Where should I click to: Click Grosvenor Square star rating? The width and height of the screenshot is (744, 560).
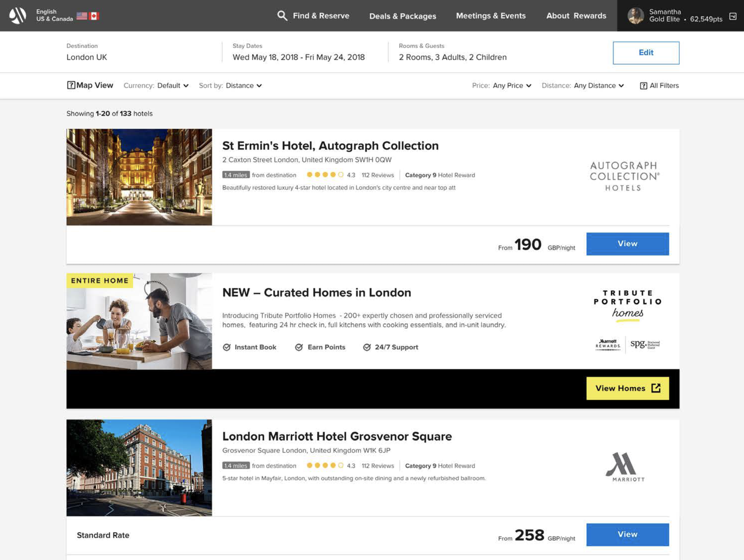(x=325, y=466)
